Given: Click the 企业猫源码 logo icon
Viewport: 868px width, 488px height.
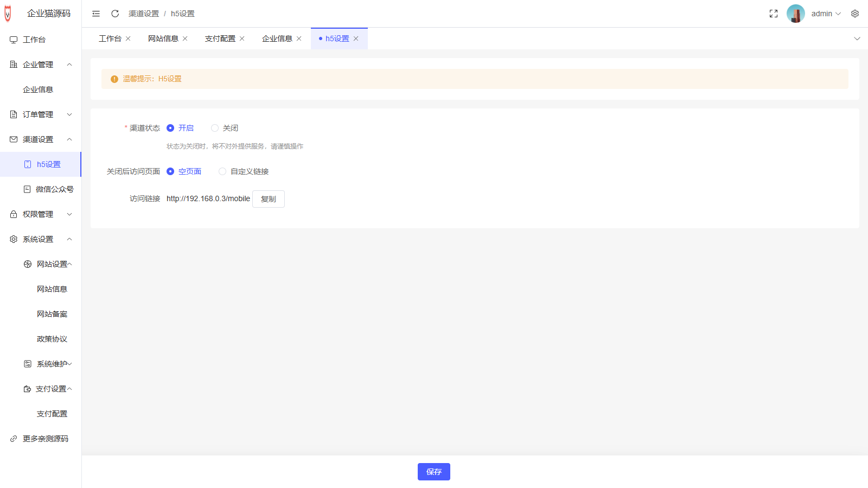Looking at the screenshot, I should click(8, 14).
